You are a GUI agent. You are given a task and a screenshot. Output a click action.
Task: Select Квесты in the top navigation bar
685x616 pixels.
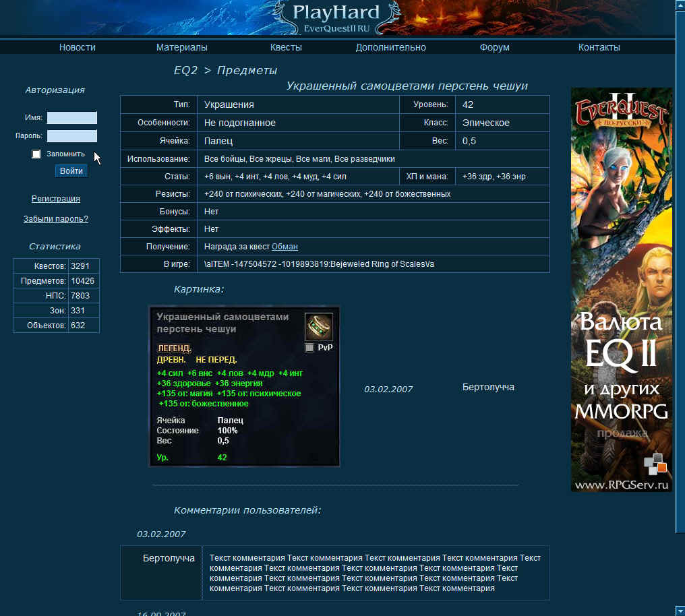[286, 47]
